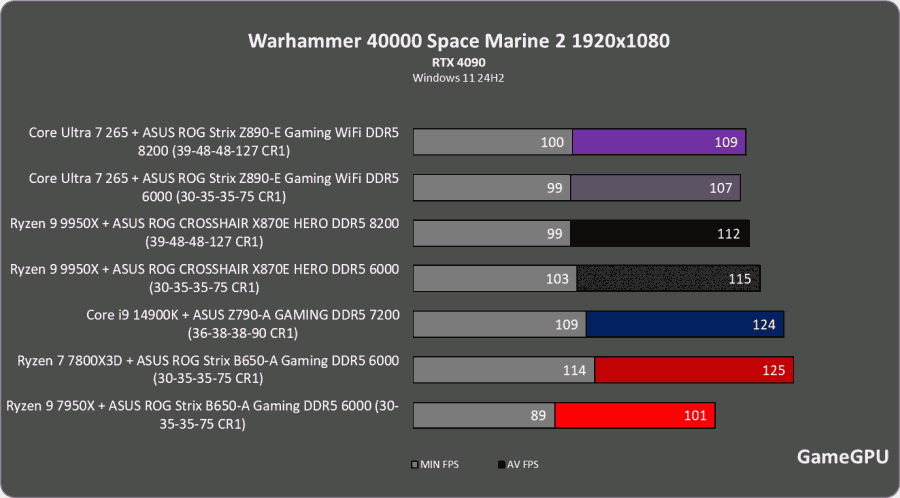Select the Core i9 14900K label

(x=243, y=324)
